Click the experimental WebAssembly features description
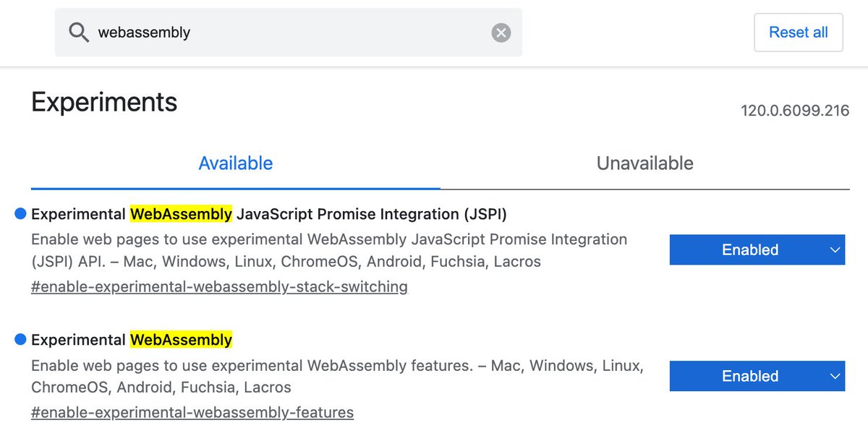The image size is (868, 441). click(336, 376)
